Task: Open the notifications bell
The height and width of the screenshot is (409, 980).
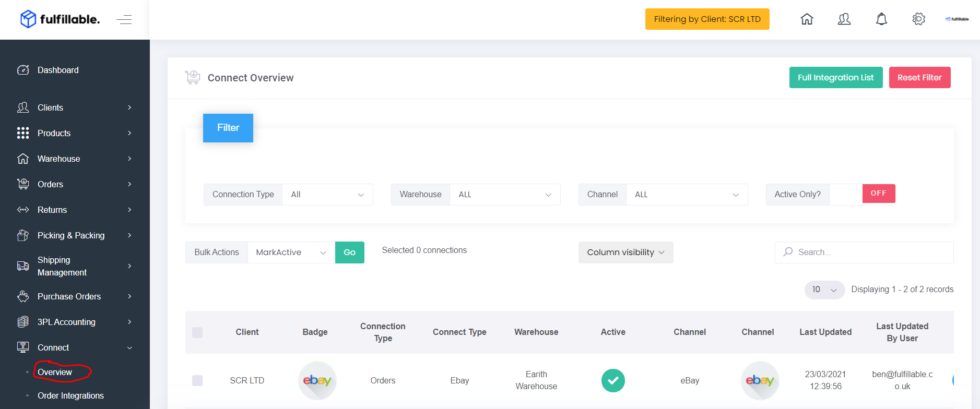Action: pyautogui.click(x=881, y=19)
